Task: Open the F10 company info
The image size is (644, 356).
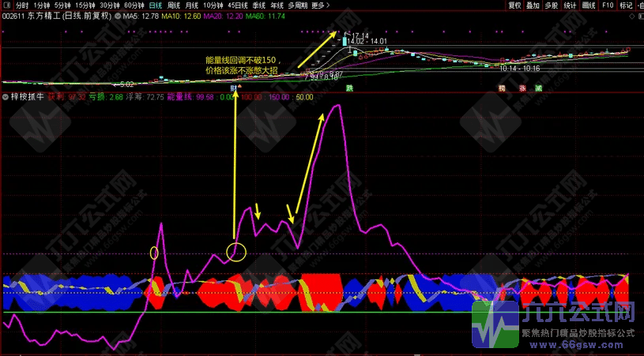Action: (607, 5)
